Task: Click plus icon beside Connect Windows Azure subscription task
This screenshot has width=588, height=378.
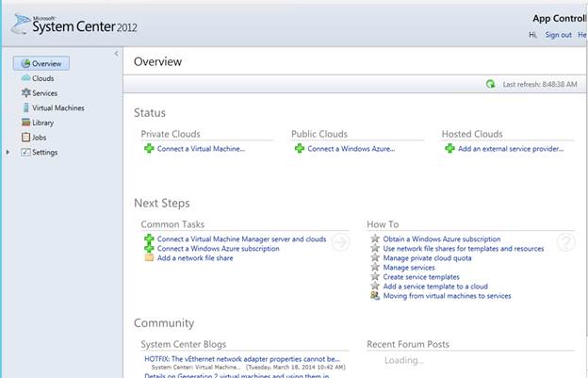Action: (149, 248)
